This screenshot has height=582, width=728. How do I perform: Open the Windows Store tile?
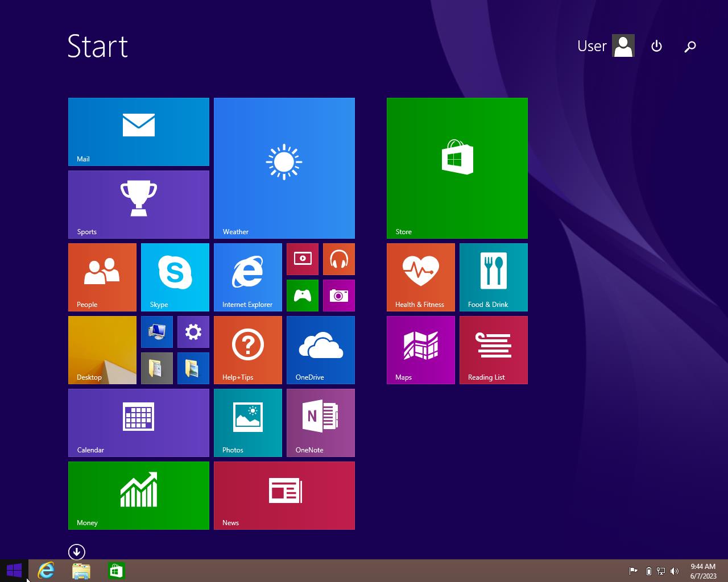(457, 168)
